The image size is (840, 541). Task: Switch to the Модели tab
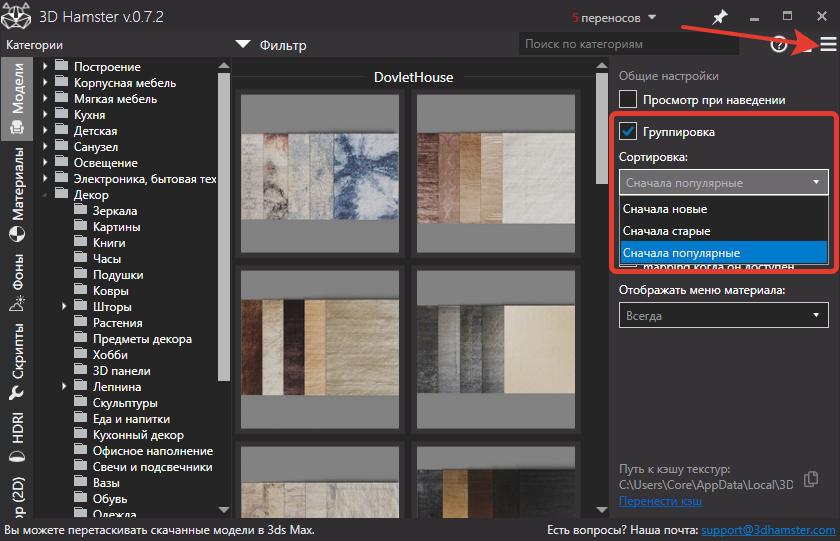coord(17,98)
